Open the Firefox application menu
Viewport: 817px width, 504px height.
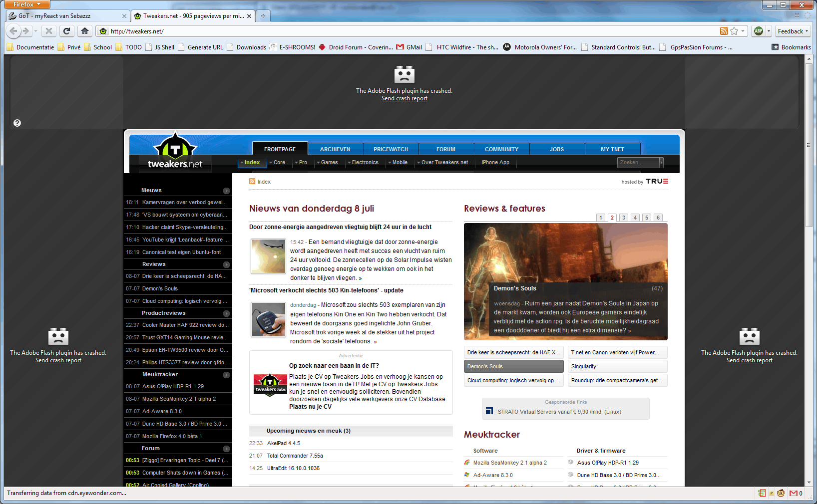[27, 4]
